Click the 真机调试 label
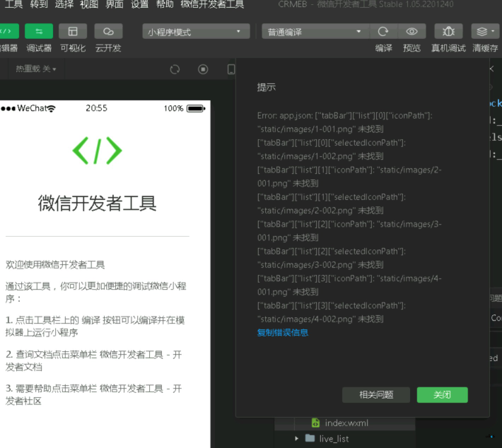This screenshot has width=502, height=448. (x=449, y=48)
